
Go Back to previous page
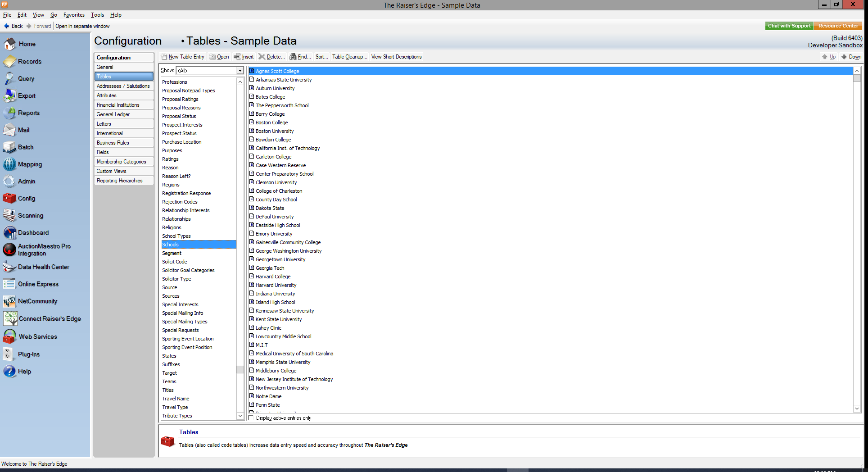(x=13, y=26)
